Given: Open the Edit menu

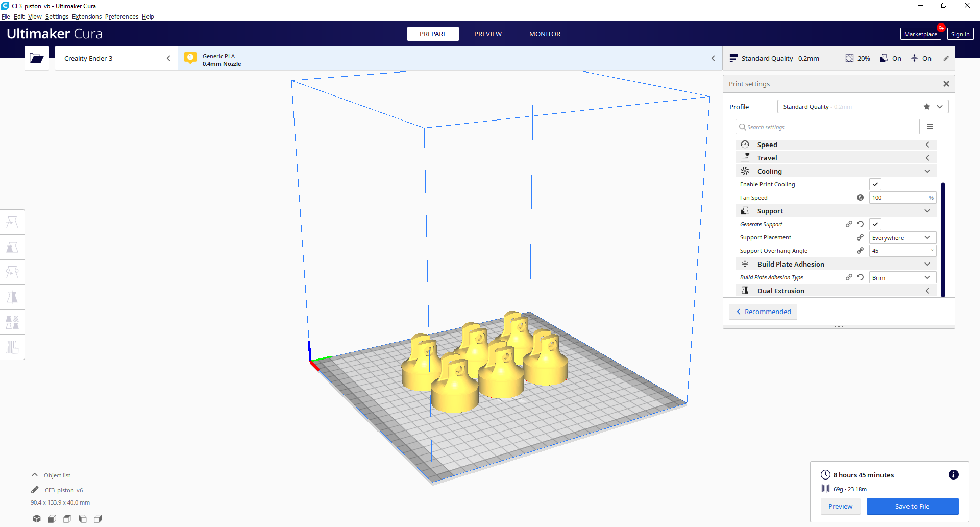Looking at the screenshot, I should click(x=19, y=17).
